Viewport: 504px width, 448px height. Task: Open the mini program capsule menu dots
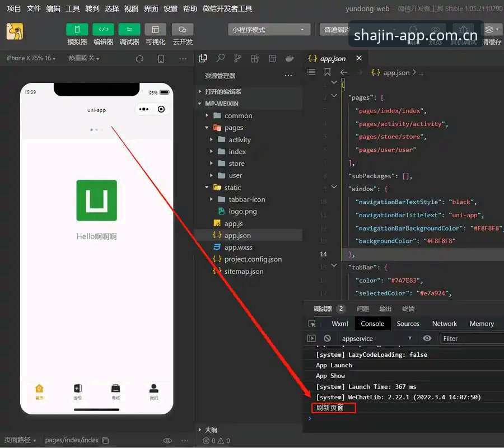(x=144, y=109)
